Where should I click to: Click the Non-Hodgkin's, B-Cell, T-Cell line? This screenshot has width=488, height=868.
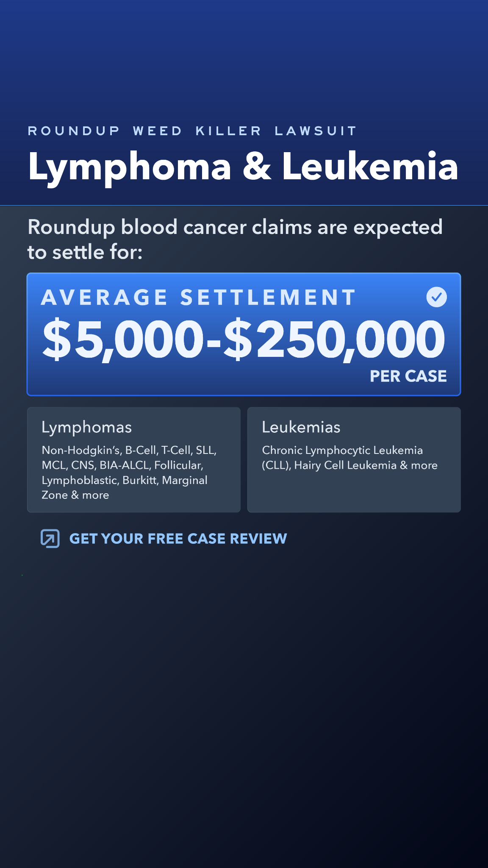click(x=129, y=450)
